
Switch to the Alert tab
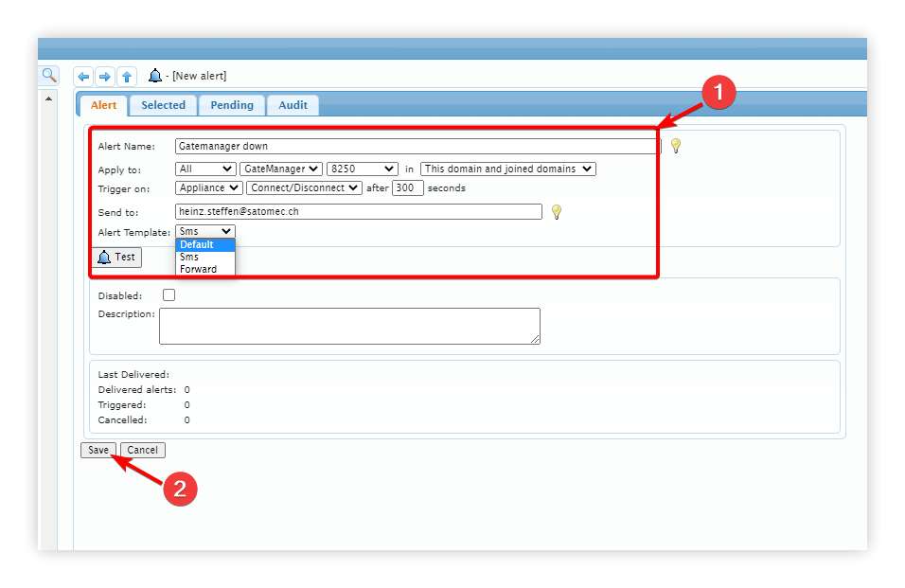pyautogui.click(x=103, y=105)
